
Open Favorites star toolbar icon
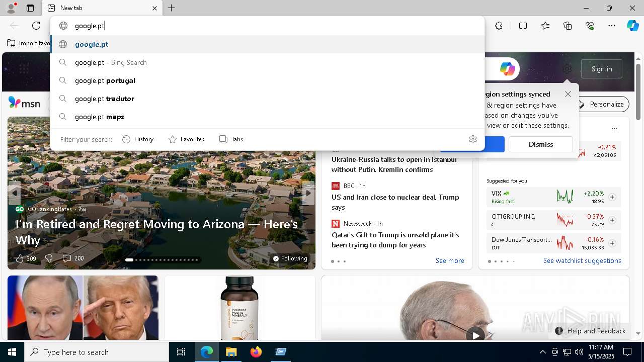tap(545, 26)
